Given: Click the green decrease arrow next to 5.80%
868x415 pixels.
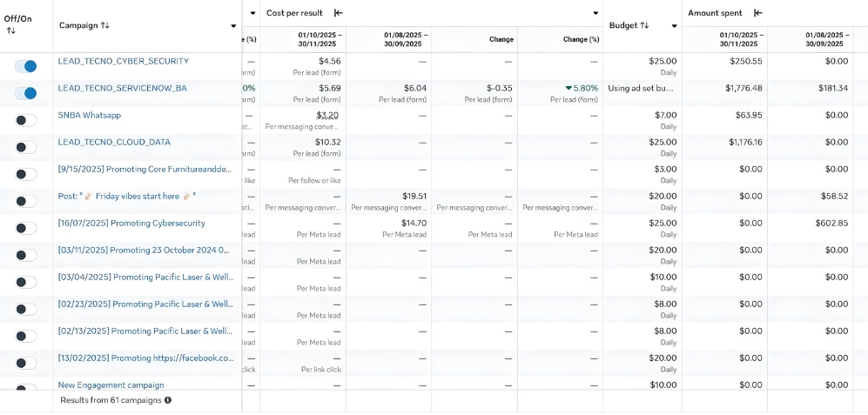Looking at the screenshot, I should pos(569,88).
